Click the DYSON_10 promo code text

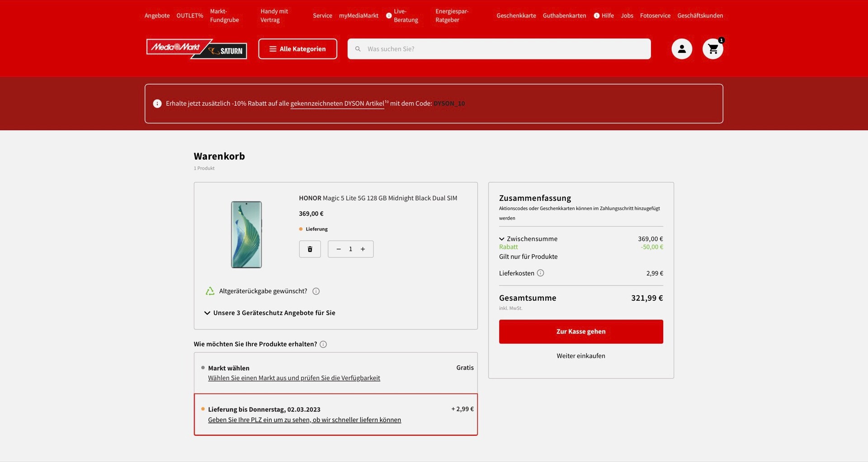tap(449, 104)
